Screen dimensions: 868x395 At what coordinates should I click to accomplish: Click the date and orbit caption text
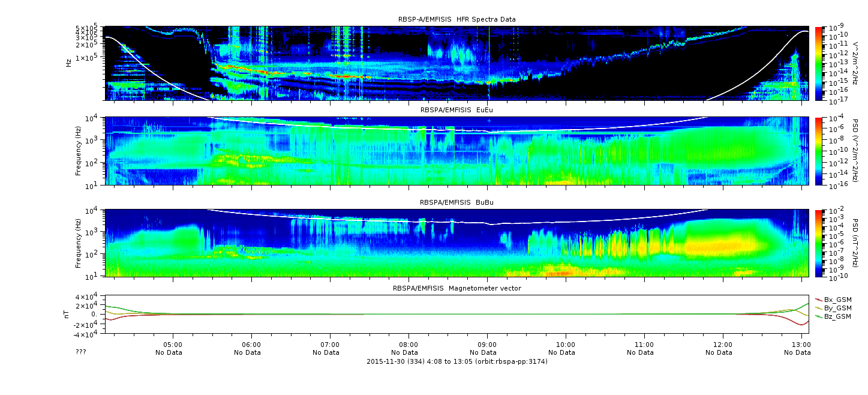coord(457,361)
